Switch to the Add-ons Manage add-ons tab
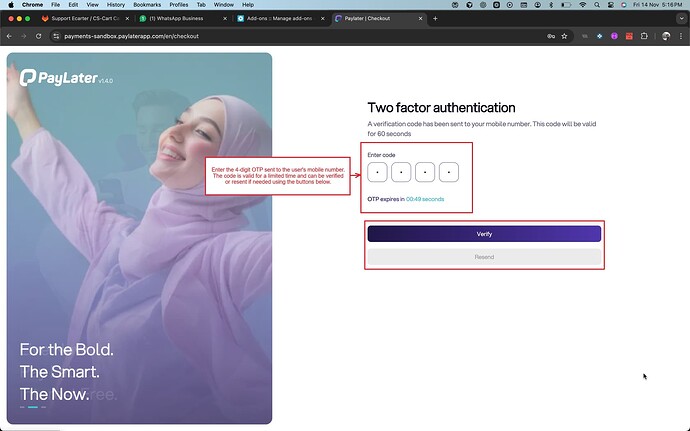Viewport: 690px width, 431px height. tap(281, 18)
